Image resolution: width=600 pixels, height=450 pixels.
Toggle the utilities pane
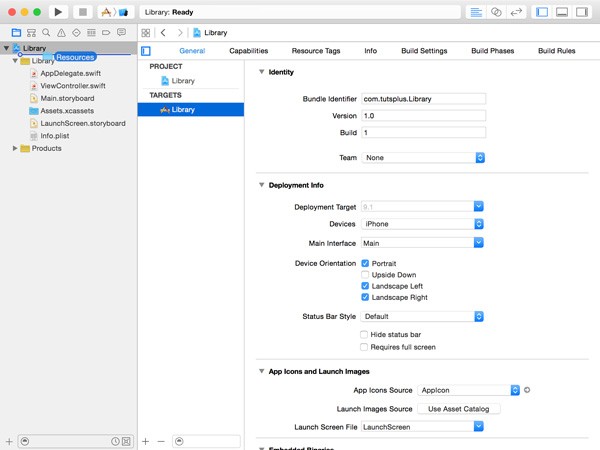tap(582, 12)
